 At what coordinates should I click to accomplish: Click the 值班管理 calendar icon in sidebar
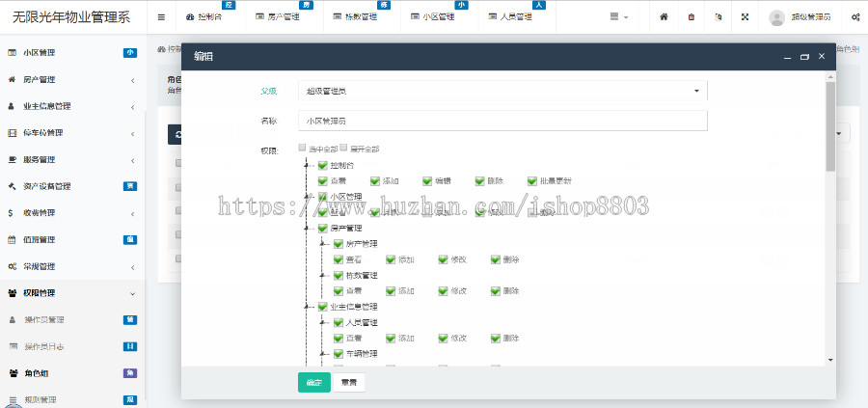coord(12,240)
